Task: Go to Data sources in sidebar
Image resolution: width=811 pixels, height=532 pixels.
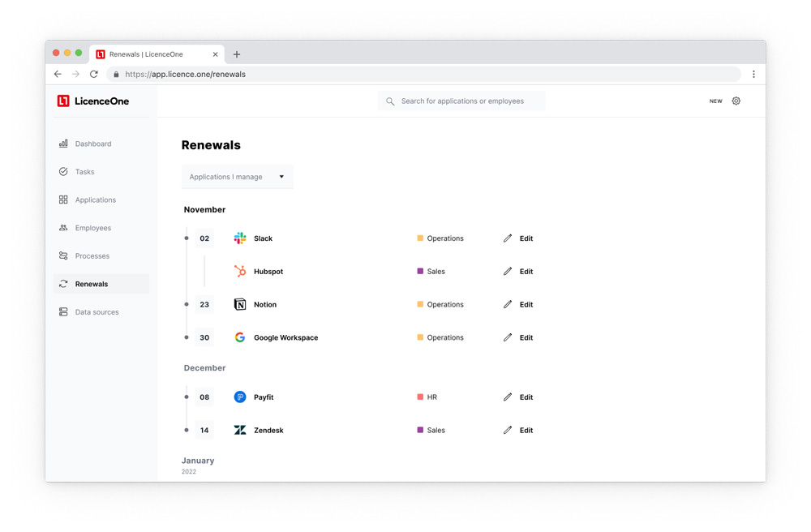Action: (x=97, y=311)
